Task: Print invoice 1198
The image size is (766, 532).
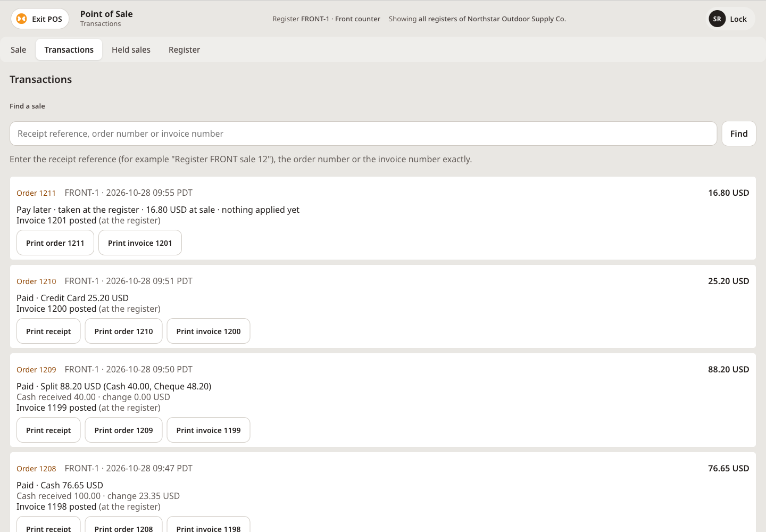Action: (209, 524)
